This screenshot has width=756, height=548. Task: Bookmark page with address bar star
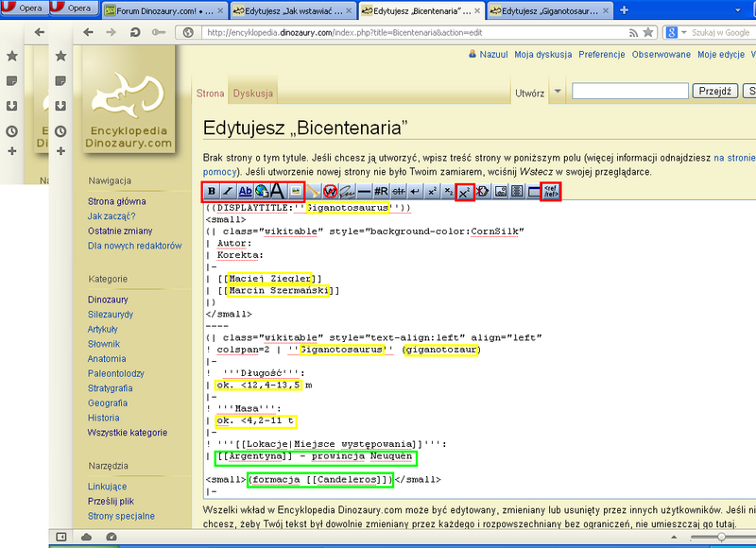[647, 32]
